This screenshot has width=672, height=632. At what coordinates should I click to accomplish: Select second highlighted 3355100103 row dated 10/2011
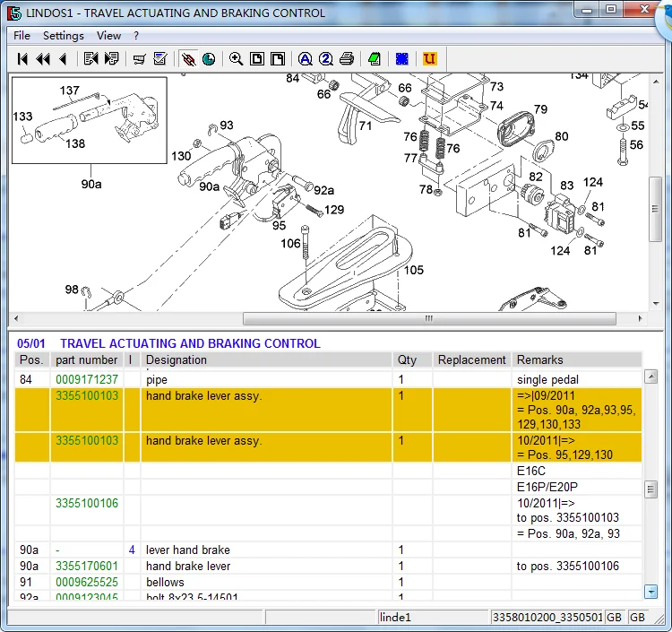(x=328, y=447)
